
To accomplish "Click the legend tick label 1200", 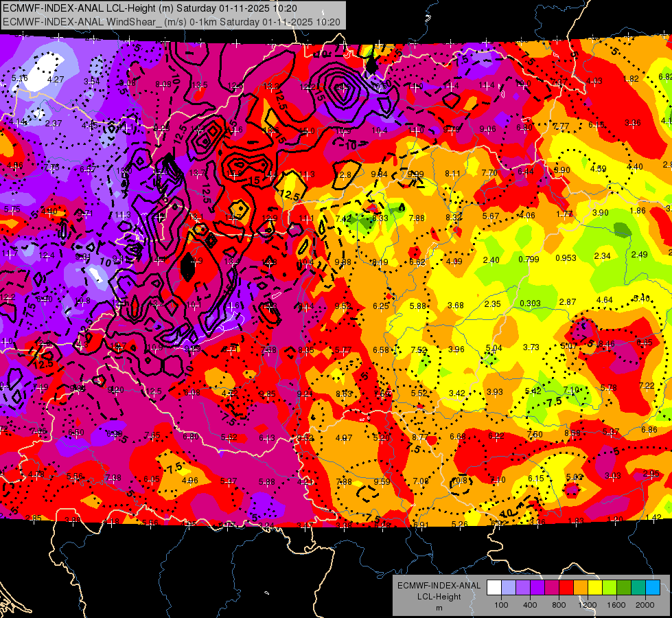I will pos(588,605).
